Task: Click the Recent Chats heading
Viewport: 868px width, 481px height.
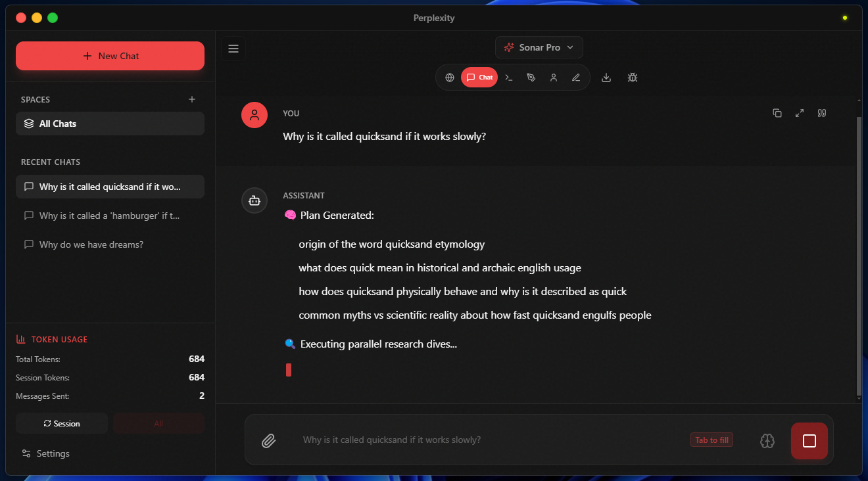Action: tap(51, 162)
